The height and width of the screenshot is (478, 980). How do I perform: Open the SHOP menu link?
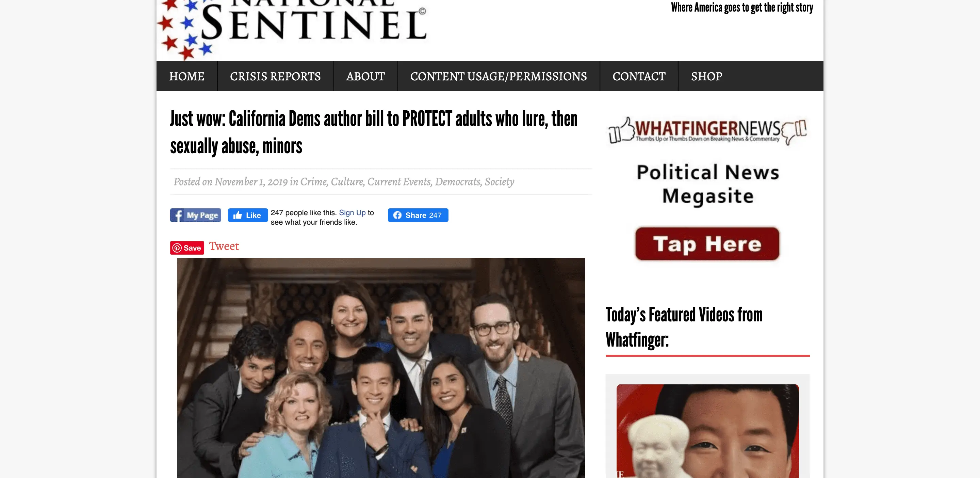click(x=706, y=77)
